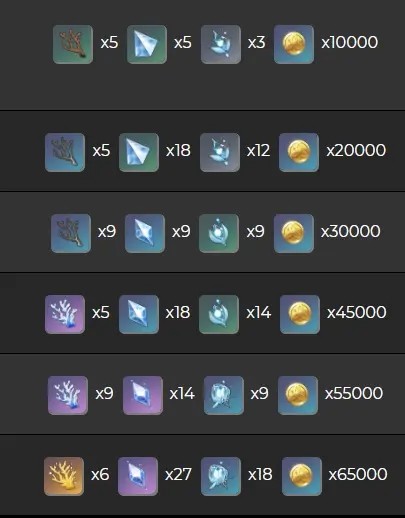The image size is (405, 518).
Task: Select the Mora coin beside x65000
Action: pos(302,476)
